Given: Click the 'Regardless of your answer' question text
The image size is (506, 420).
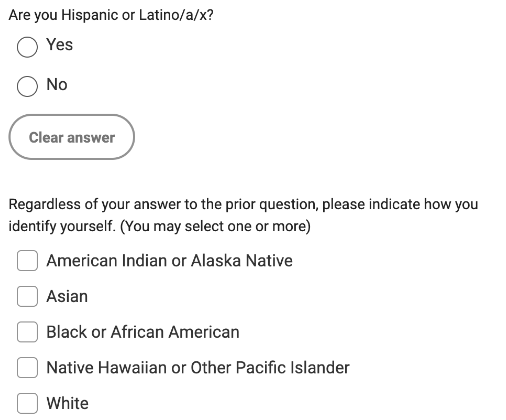Looking at the screenshot, I should pos(243,215).
